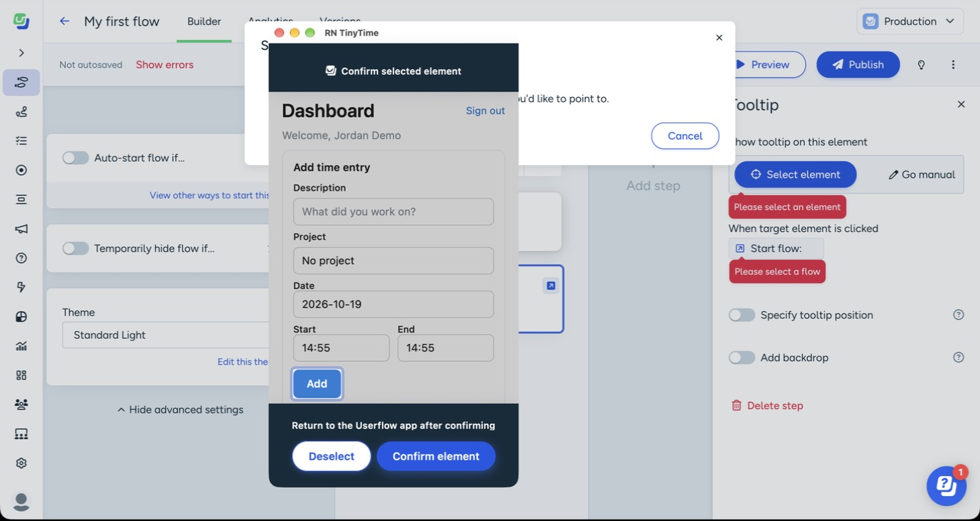Open the analytics chart icon in the sidebar
The width and height of the screenshot is (980, 521).
coord(21,346)
